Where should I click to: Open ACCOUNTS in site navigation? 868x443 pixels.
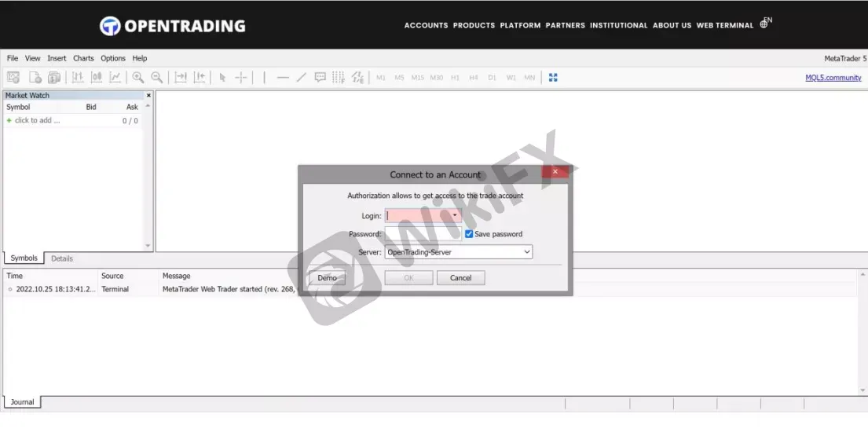coord(426,25)
